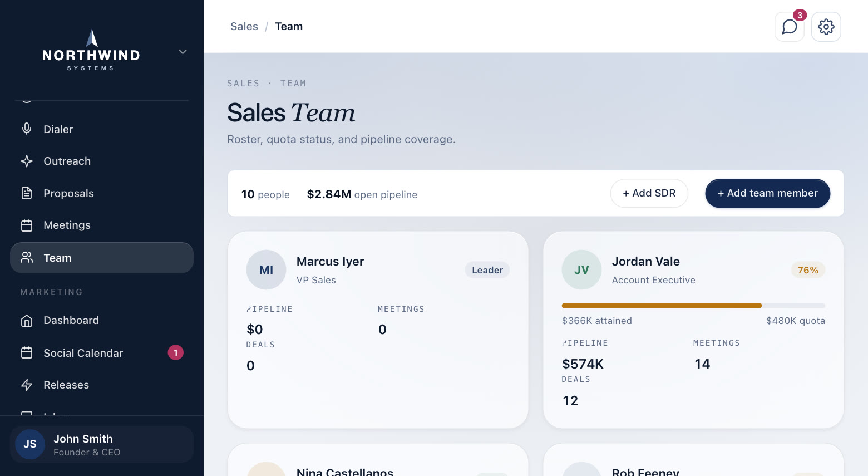Navigate to Meetings section

[x=102, y=225]
